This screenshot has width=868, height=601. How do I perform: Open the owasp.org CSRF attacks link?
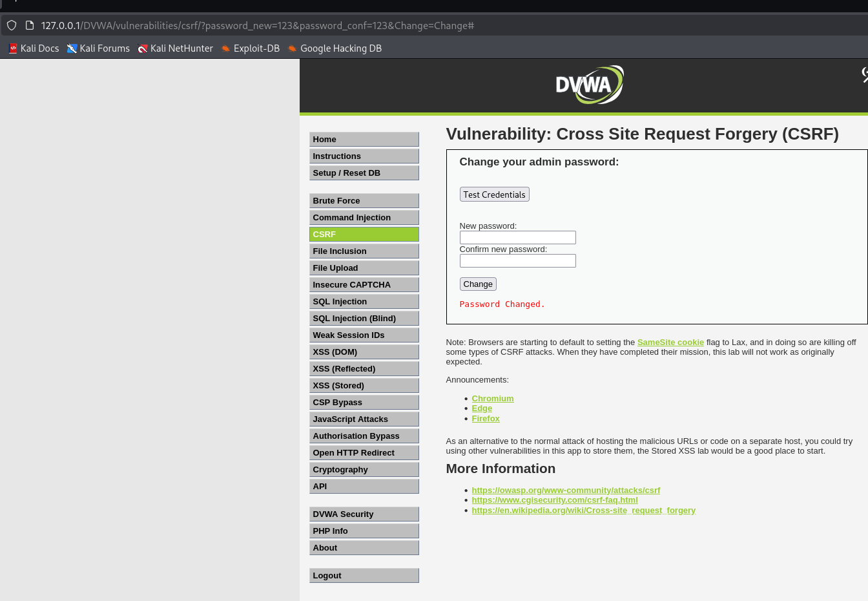click(566, 490)
